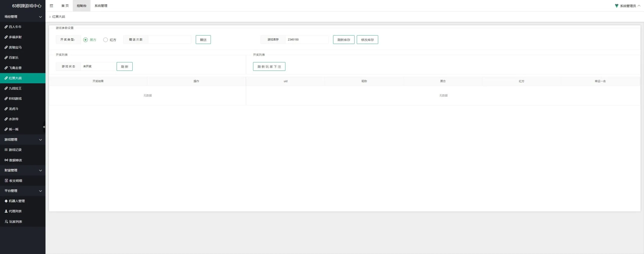The image size is (644, 254).
Task: Collapse the 场控管理 menu group
Action: pyautogui.click(x=23, y=17)
